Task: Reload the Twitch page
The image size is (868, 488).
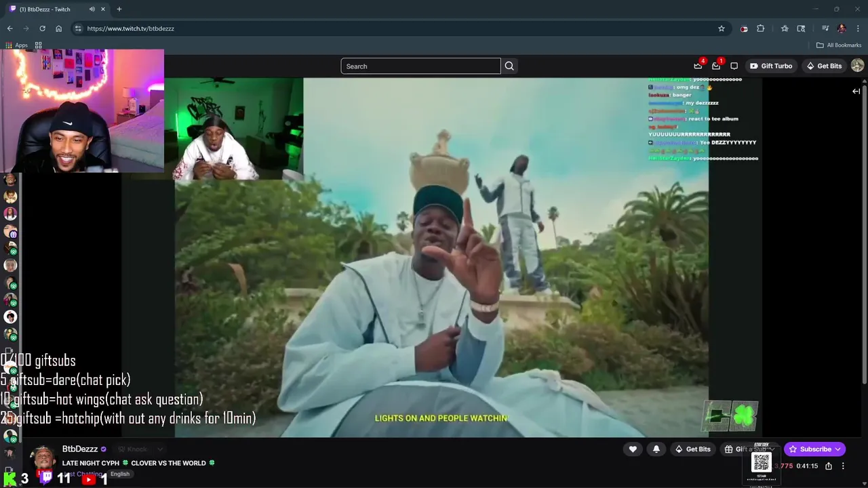Action: (x=42, y=28)
